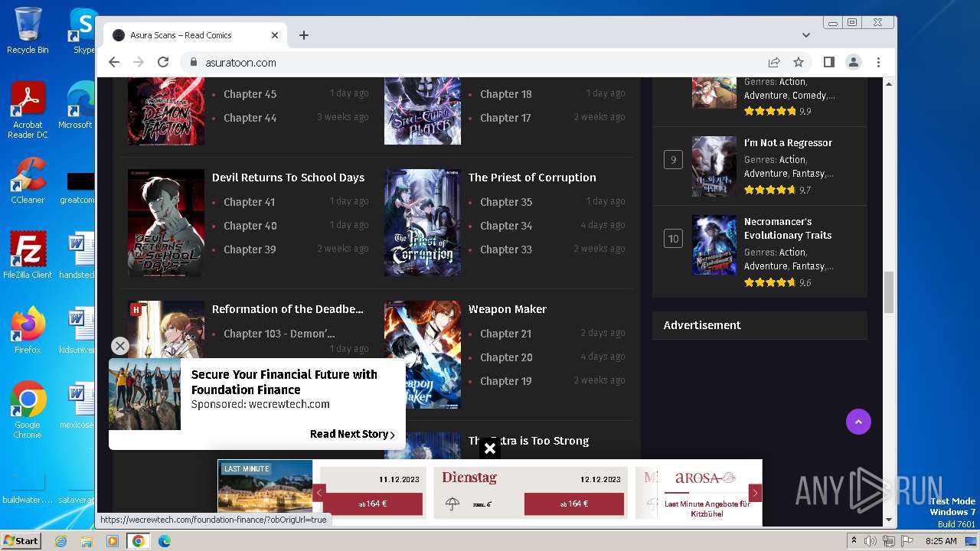Open Devil Returns To School Days title
This screenshot has width=980, height=551.
(288, 178)
